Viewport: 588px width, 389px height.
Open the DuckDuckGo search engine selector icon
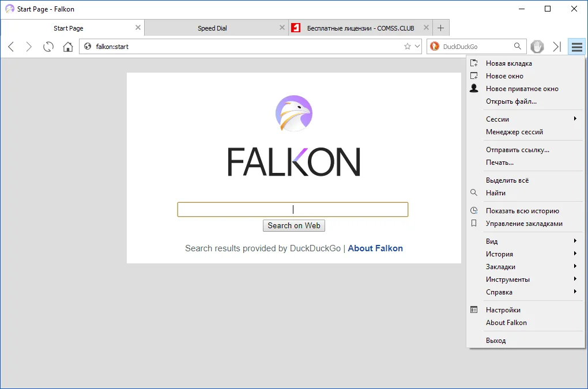[x=435, y=47]
